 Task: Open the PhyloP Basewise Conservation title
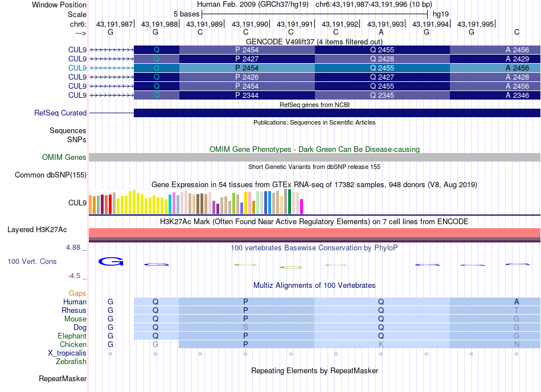coord(314,247)
